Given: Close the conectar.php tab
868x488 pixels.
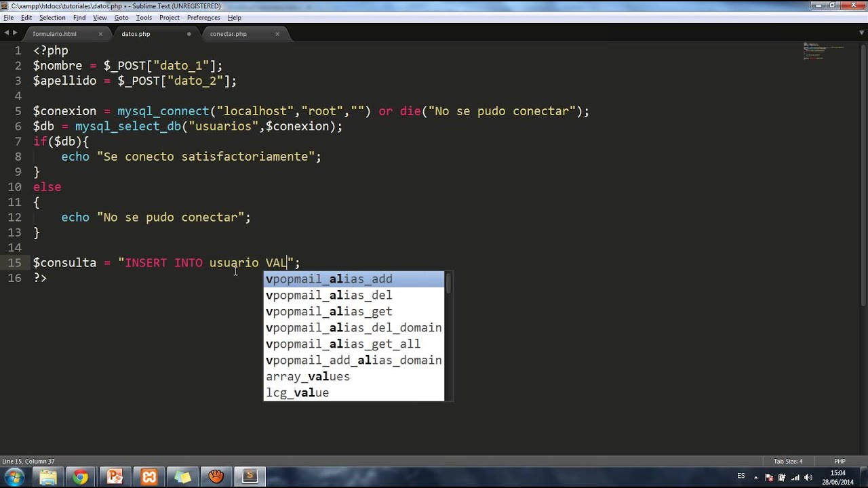Looking at the screenshot, I should (x=277, y=34).
